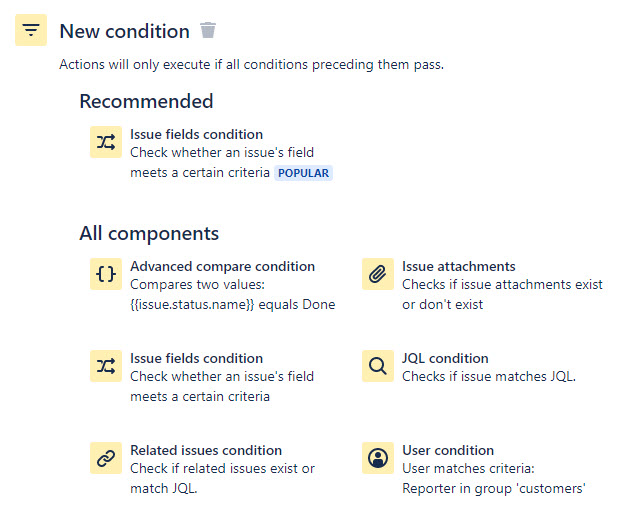This screenshot has height=529, width=624.
Task: Select the User condition title
Action: [448, 450]
